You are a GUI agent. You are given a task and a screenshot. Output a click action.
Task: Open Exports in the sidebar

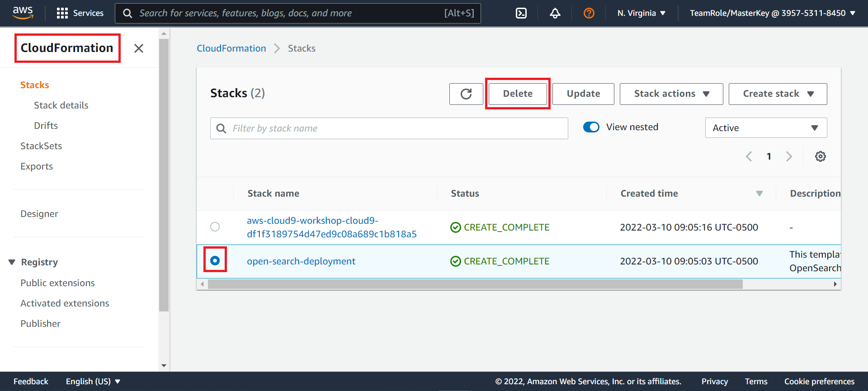pos(37,166)
